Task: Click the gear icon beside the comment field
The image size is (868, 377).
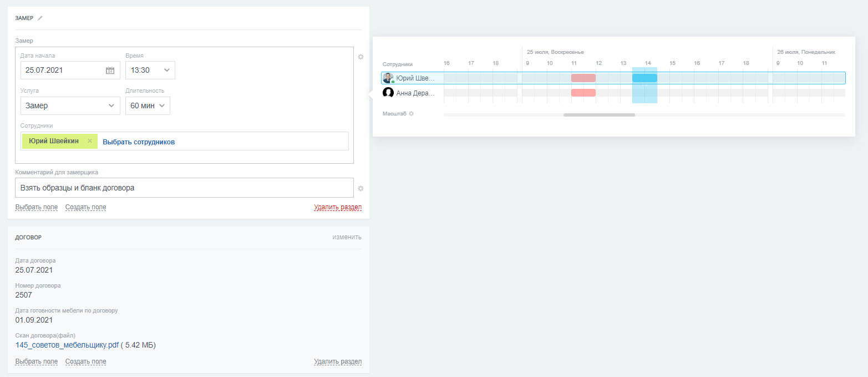Action: click(361, 188)
